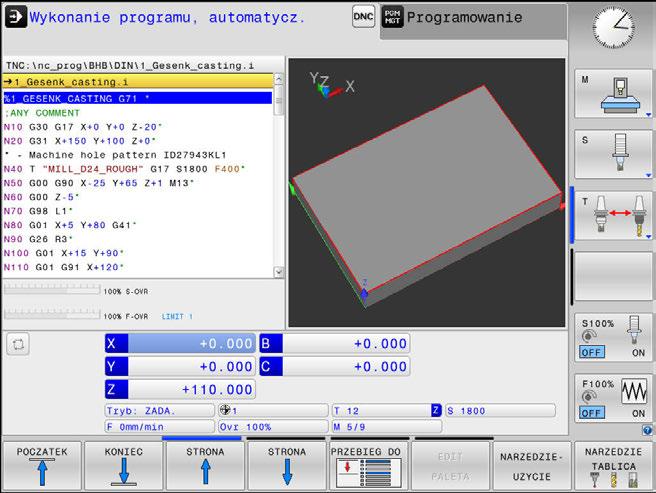Click program list scroll down arrow
Screen dimensions: 656x493
click(279, 272)
